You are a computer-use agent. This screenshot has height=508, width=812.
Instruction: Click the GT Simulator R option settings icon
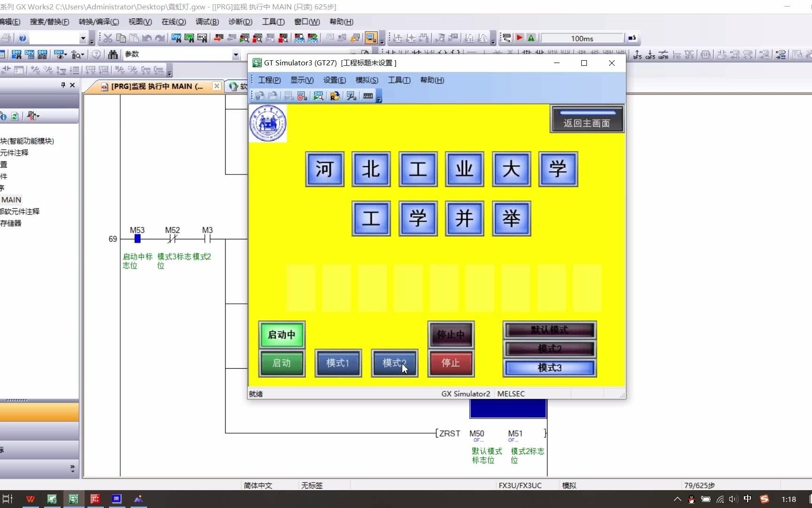(335, 96)
